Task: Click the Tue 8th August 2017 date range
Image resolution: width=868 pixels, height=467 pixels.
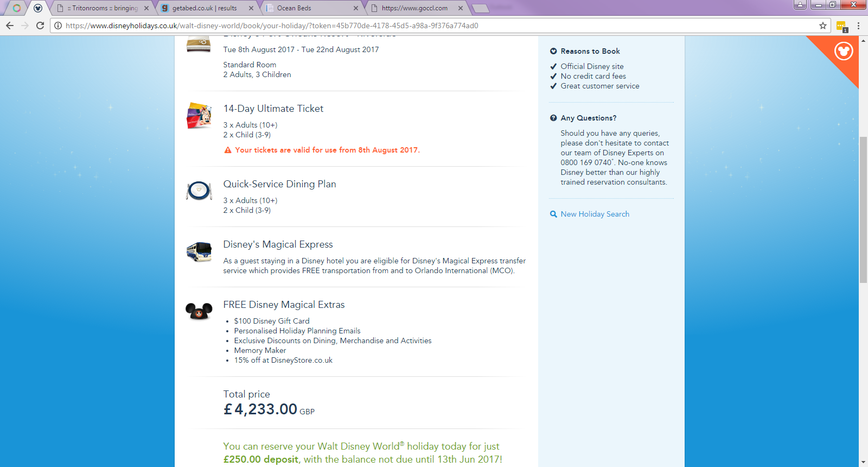Action: (x=301, y=49)
